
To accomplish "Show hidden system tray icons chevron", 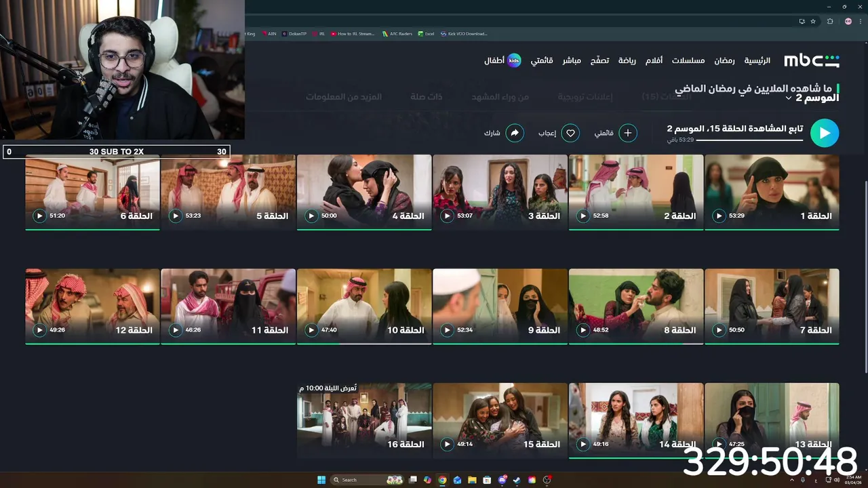I will [792, 479].
